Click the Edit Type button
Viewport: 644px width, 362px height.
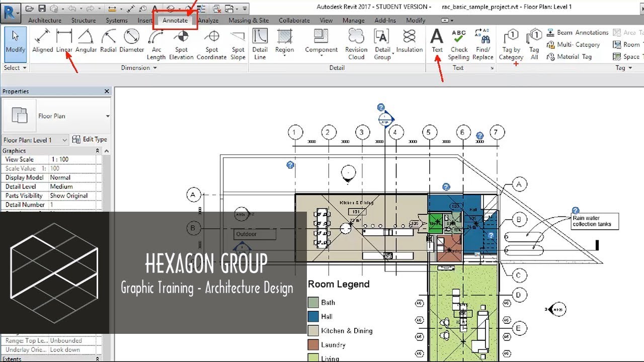[x=90, y=140]
